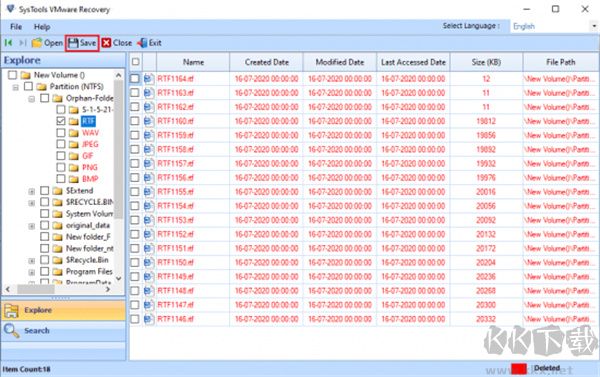Switch to the Search pane tab

click(64, 330)
